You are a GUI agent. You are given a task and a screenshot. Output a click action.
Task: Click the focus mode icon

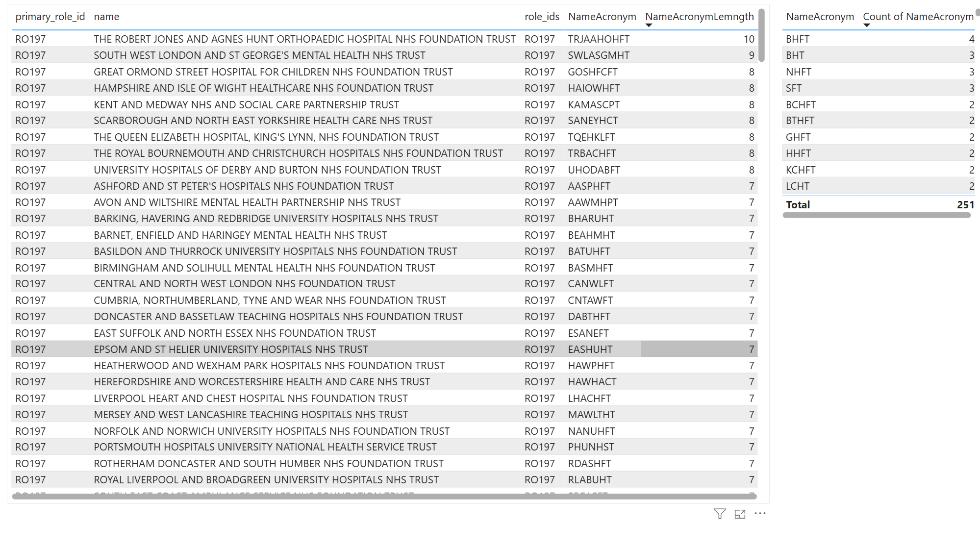pyautogui.click(x=740, y=514)
